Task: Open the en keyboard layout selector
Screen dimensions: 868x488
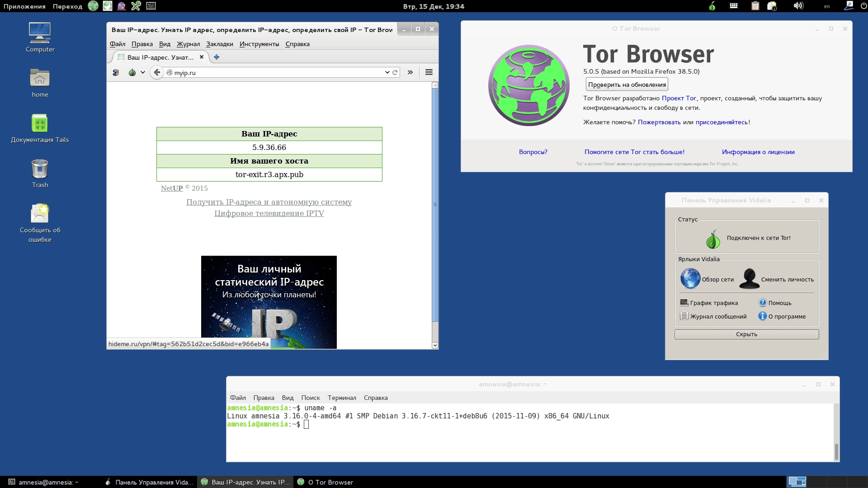Action: pos(827,6)
